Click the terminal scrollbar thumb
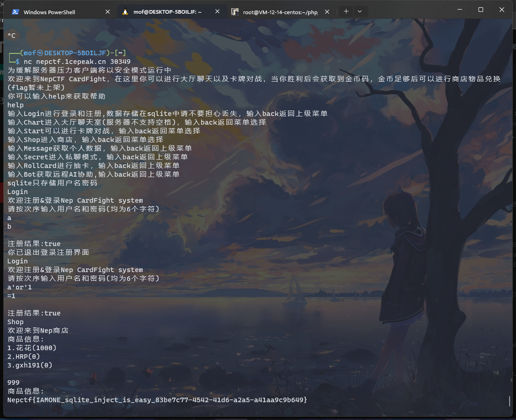The image size is (516, 420). tap(510, 401)
